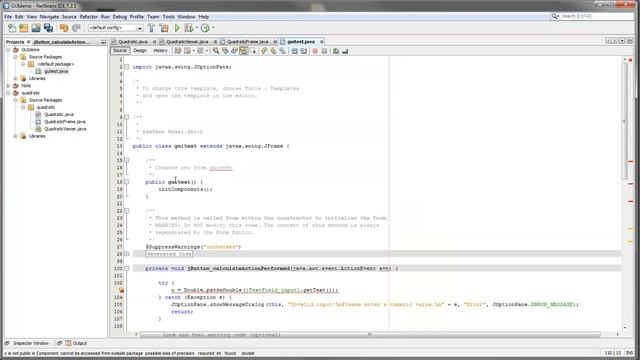Click the Save All toolbar icon
The image size is (640, 360).
click(x=49, y=28)
